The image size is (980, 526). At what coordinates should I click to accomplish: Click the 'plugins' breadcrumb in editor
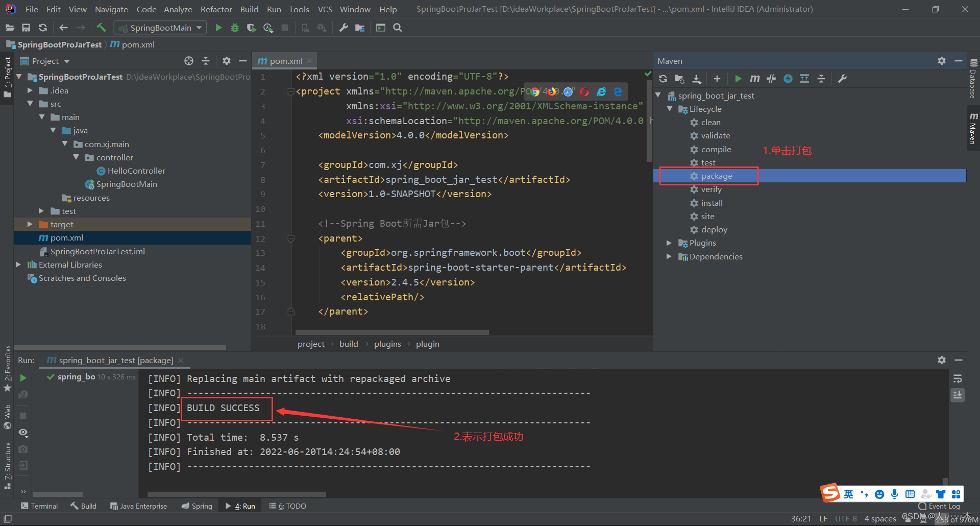(x=387, y=344)
